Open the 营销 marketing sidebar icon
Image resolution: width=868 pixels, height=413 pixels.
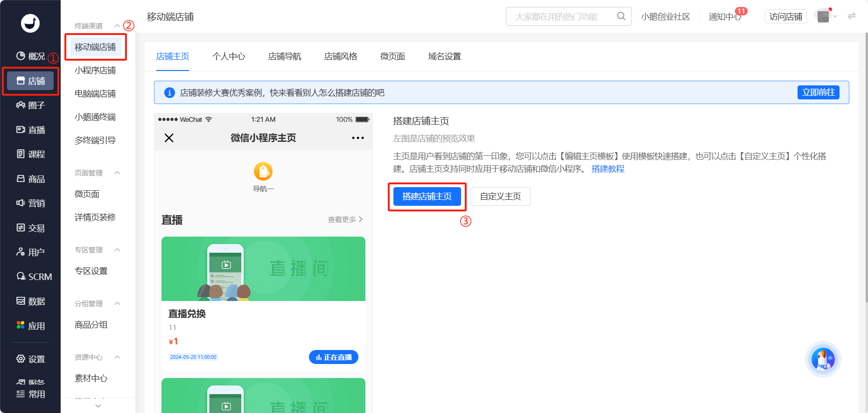pyautogui.click(x=21, y=203)
